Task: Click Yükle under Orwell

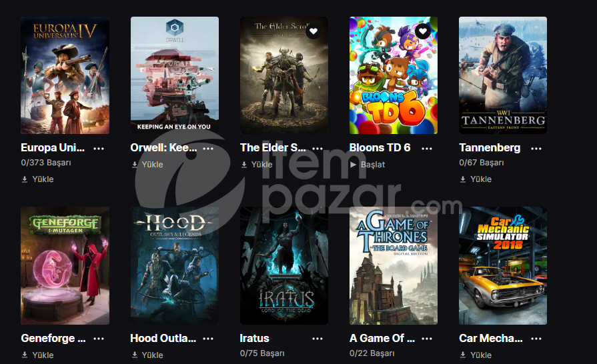Action: (x=147, y=165)
